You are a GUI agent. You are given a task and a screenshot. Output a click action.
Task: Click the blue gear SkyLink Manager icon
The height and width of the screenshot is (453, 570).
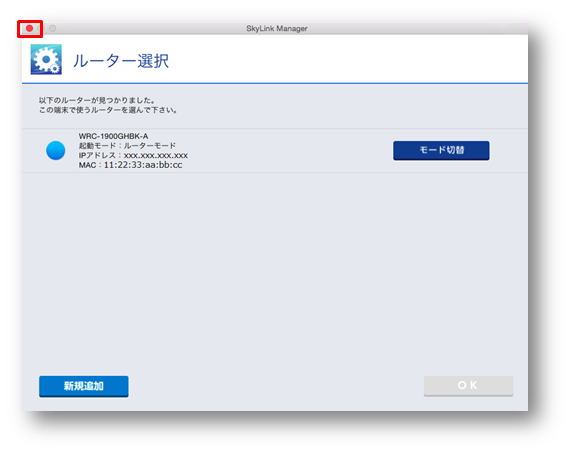pyautogui.click(x=46, y=60)
